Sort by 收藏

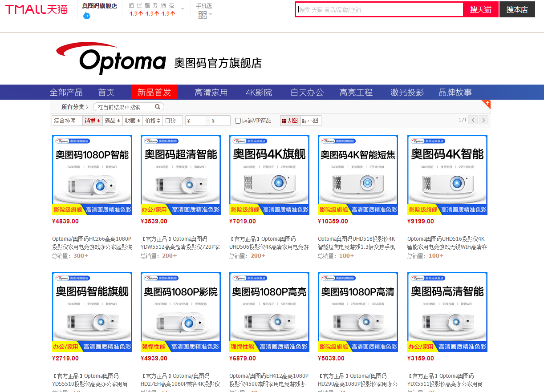(133, 121)
